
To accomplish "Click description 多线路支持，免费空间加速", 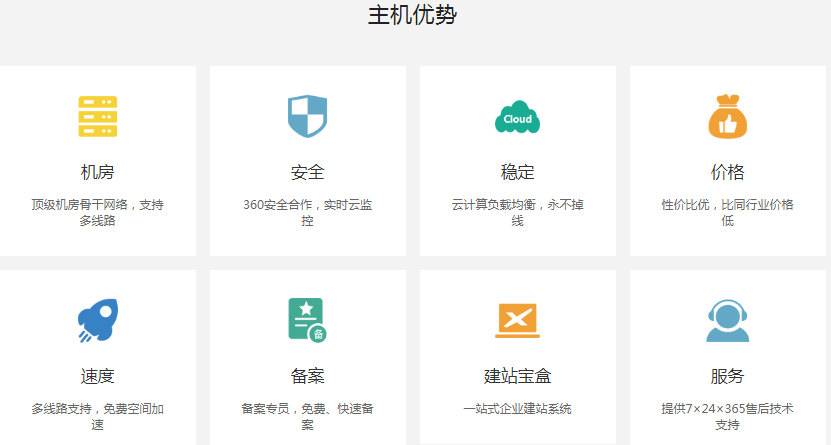I will pos(98,416).
